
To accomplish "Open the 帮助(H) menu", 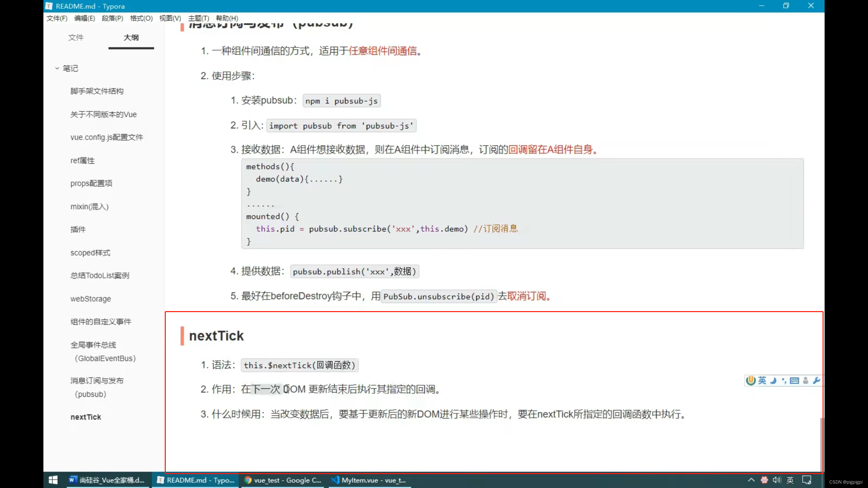I will (227, 18).
